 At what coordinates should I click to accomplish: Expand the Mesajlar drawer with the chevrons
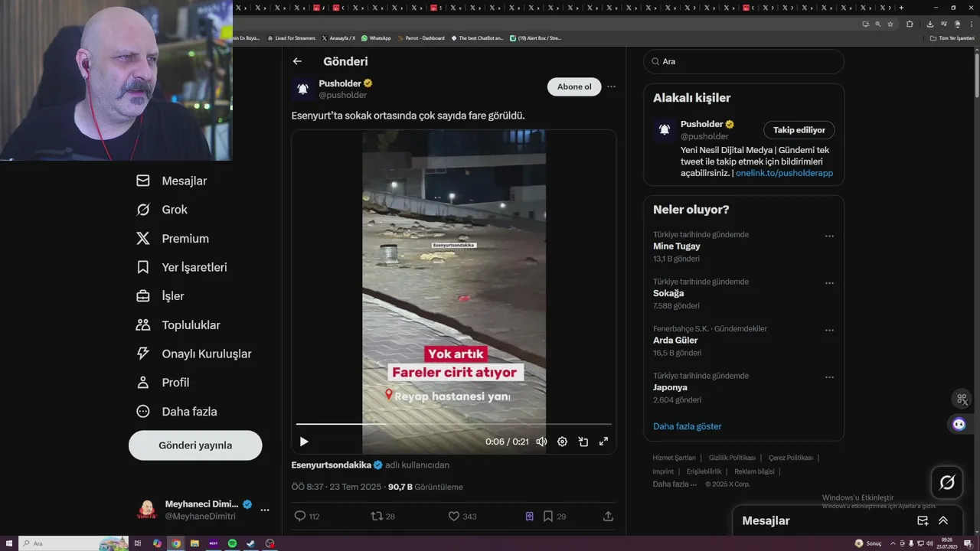click(943, 520)
